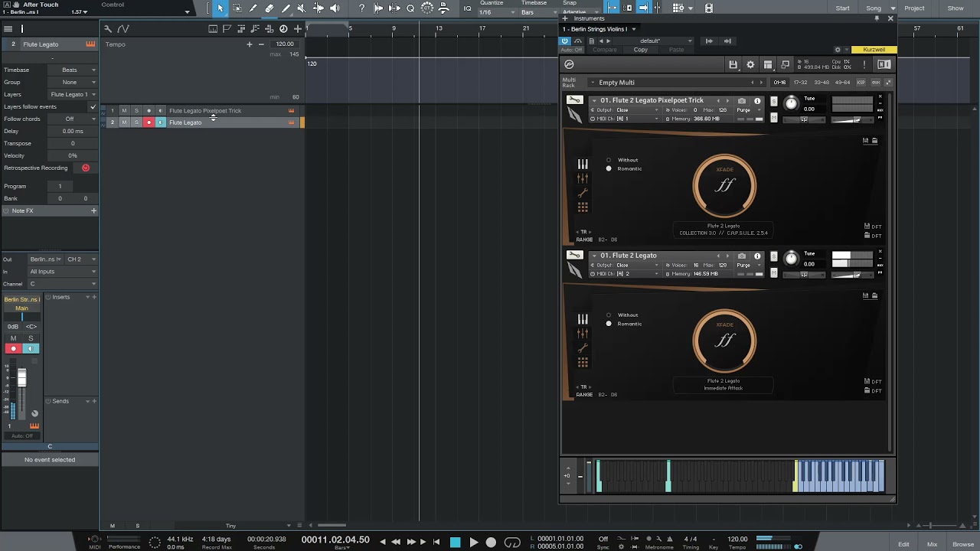Disarm record on Flute Legato track
This screenshot has width=980, height=551.
pyautogui.click(x=149, y=122)
